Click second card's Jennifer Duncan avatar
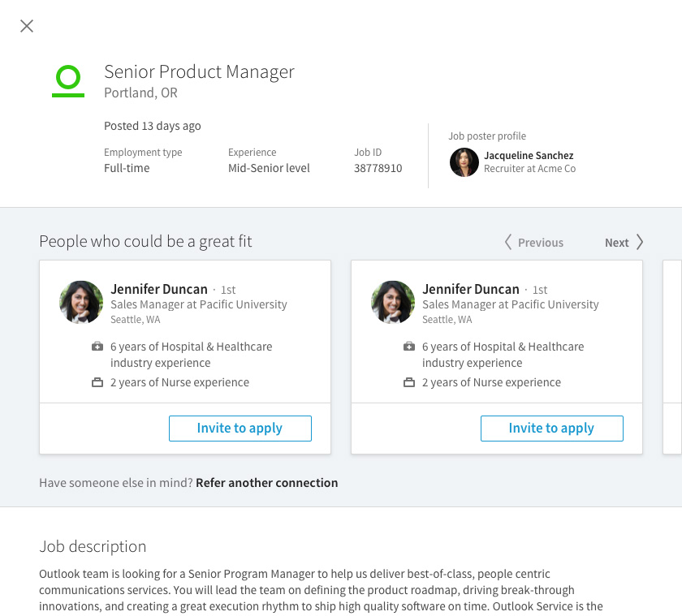 pyautogui.click(x=393, y=303)
